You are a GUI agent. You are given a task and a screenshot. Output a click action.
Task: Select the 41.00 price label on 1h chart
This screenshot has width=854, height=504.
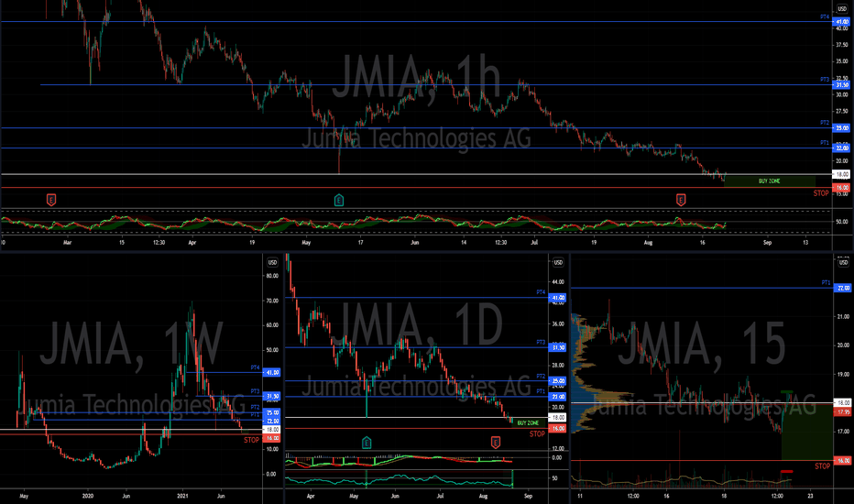pos(841,22)
